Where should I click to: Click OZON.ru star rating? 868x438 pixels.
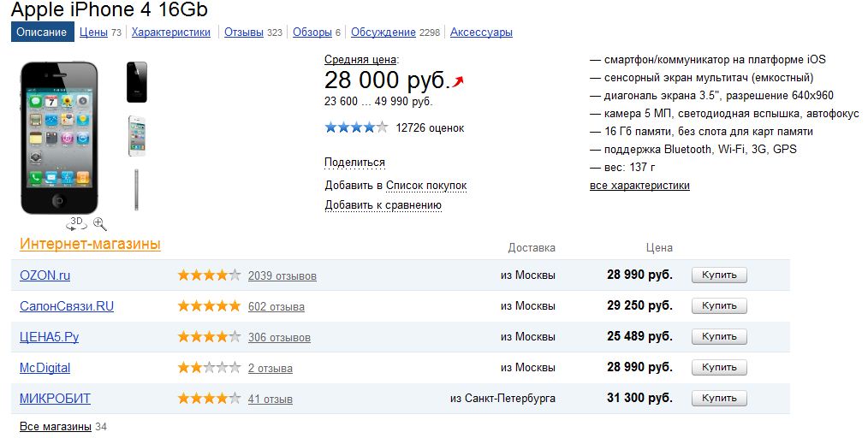pos(209,275)
